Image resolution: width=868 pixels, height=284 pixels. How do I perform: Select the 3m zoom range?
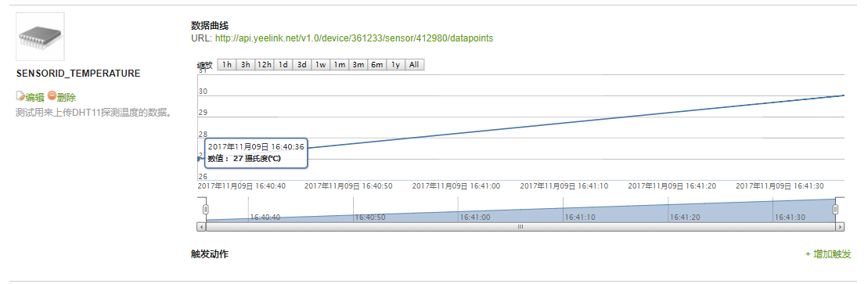[x=358, y=65]
